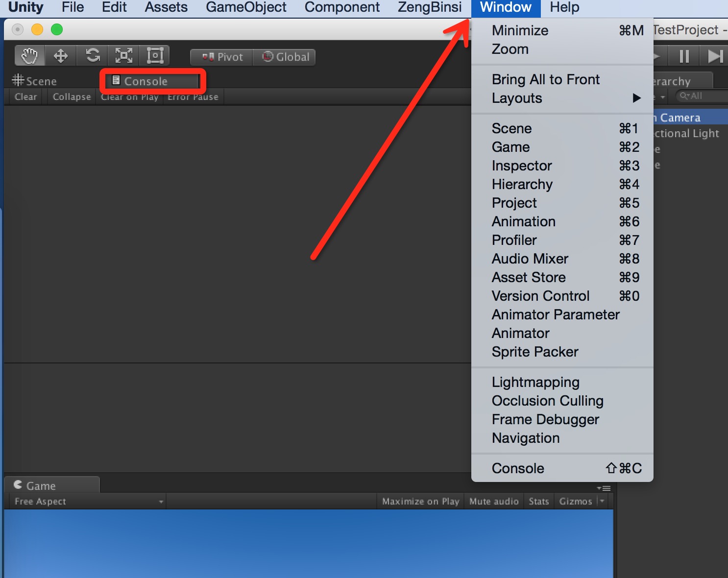
Task: Toggle Global handle rotation
Action: tap(284, 57)
